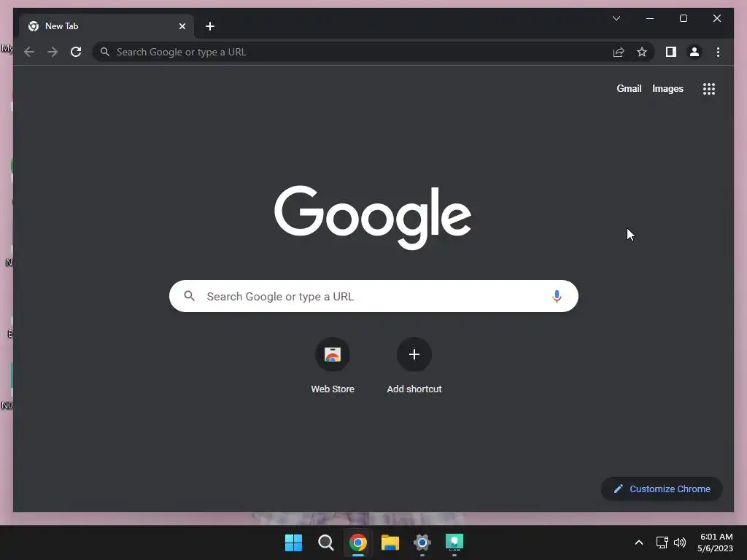Open the Google apps grid
Viewport: 747px width, 560px height.
click(x=709, y=88)
